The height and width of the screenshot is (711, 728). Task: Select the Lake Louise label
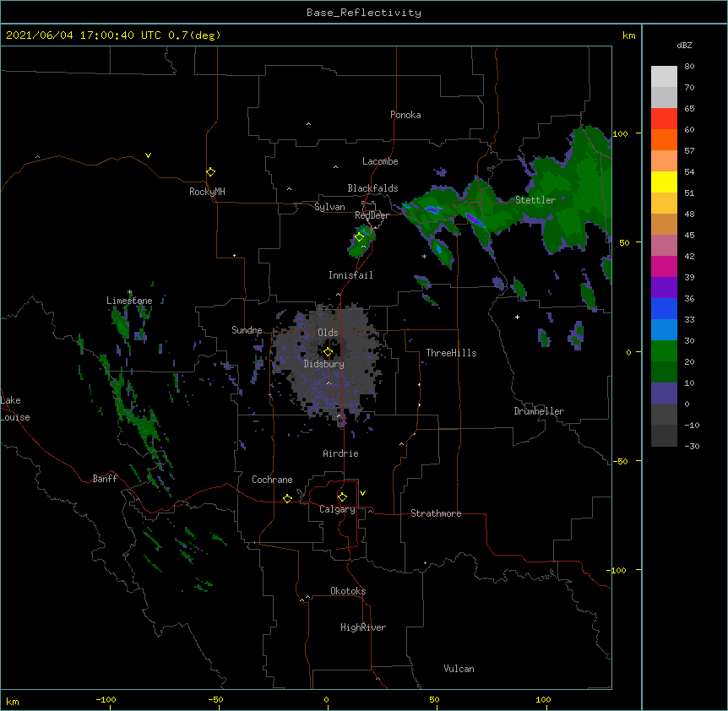point(15,409)
